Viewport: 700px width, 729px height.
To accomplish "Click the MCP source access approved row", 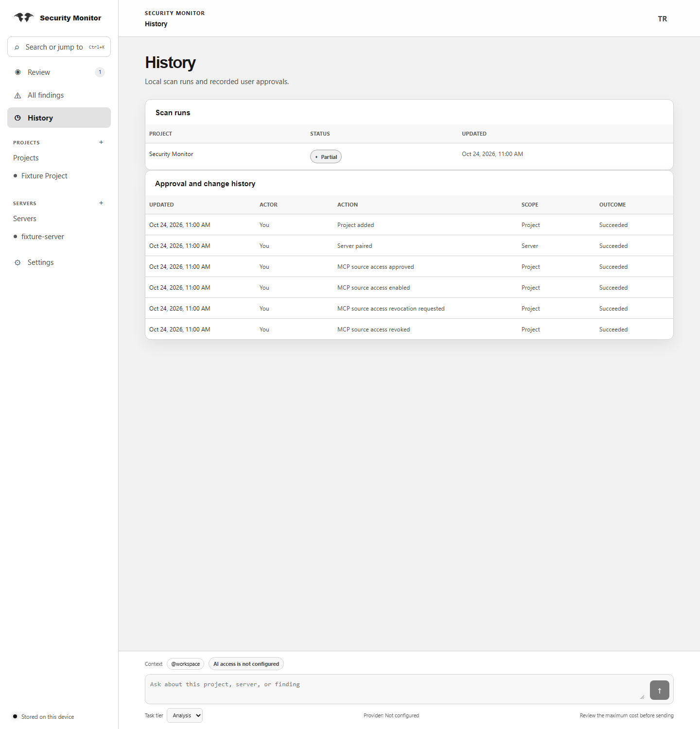I will [x=409, y=267].
